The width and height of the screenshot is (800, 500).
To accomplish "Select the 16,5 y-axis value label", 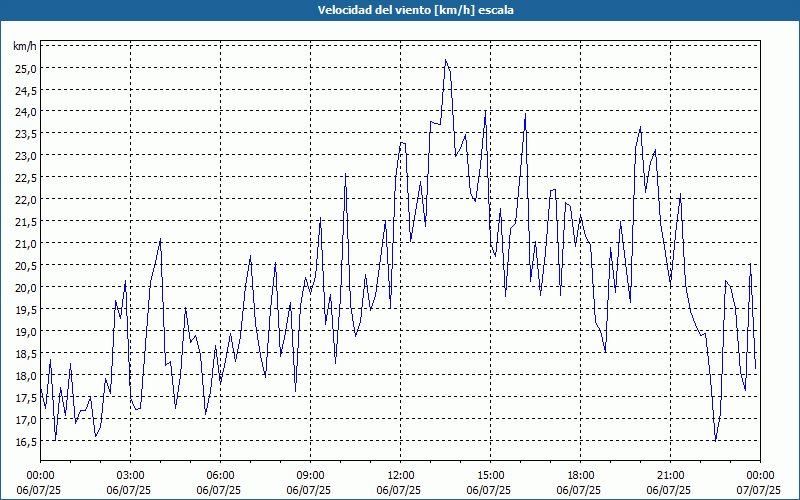I will click(24, 441).
